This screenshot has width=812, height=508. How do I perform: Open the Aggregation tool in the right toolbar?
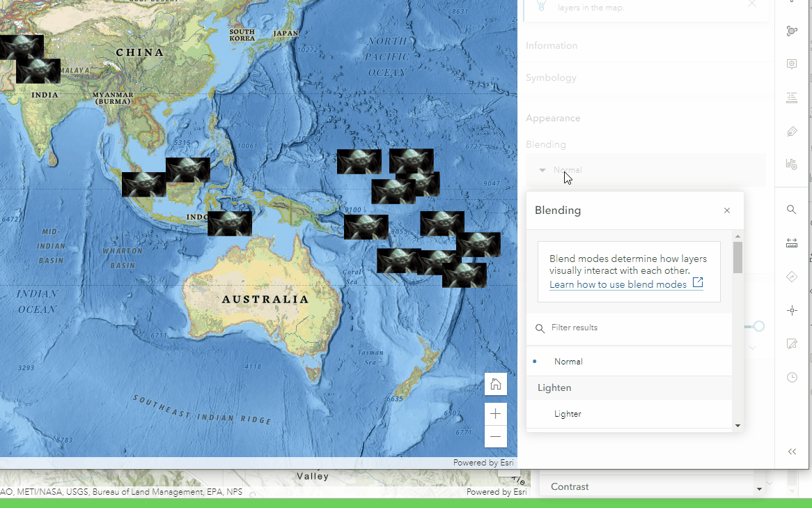pos(791,31)
